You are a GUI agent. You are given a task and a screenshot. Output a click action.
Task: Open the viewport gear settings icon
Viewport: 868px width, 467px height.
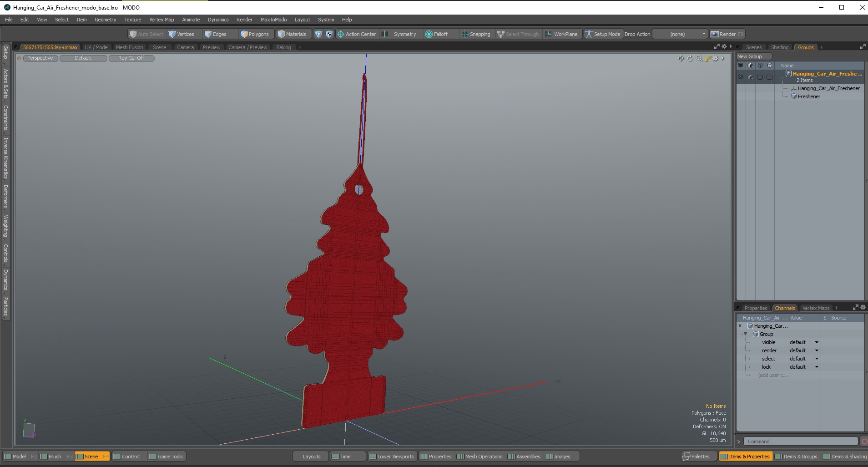(716, 58)
